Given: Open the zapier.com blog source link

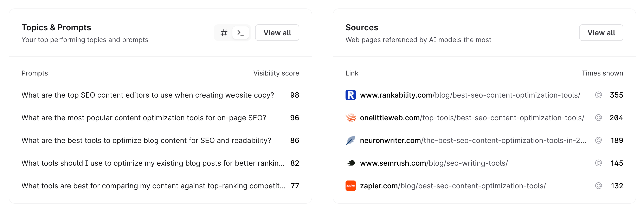Looking at the screenshot, I should 453,186.
